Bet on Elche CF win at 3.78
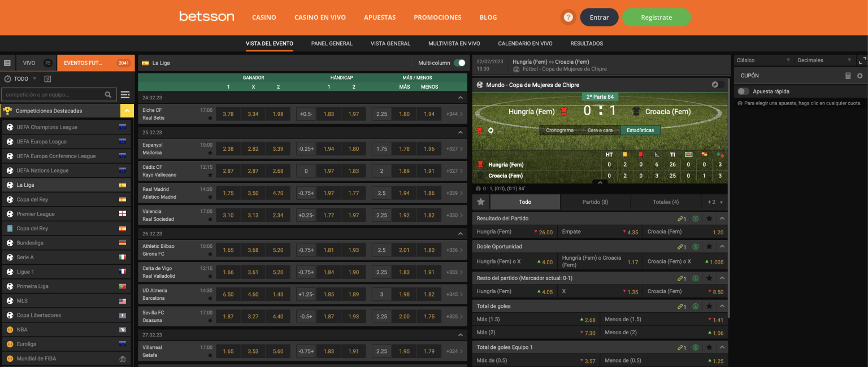 pyautogui.click(x=228, y=114)
